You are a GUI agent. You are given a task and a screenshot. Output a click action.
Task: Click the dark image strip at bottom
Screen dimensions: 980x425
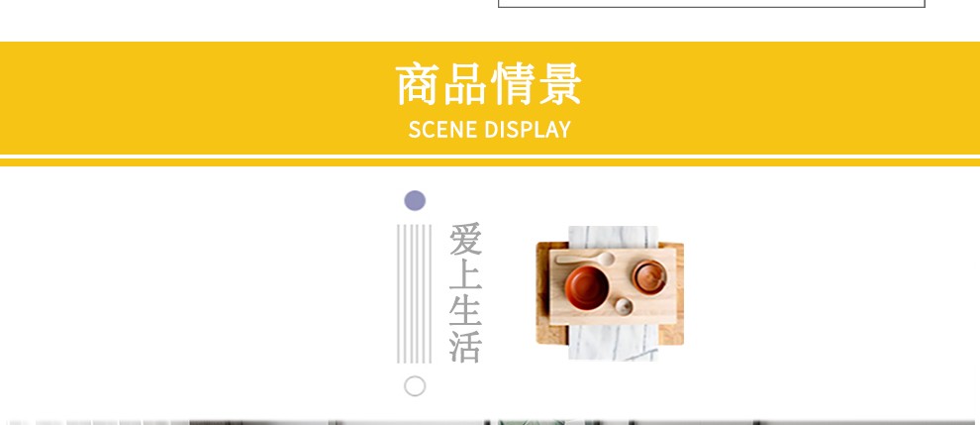pos(490,422)
